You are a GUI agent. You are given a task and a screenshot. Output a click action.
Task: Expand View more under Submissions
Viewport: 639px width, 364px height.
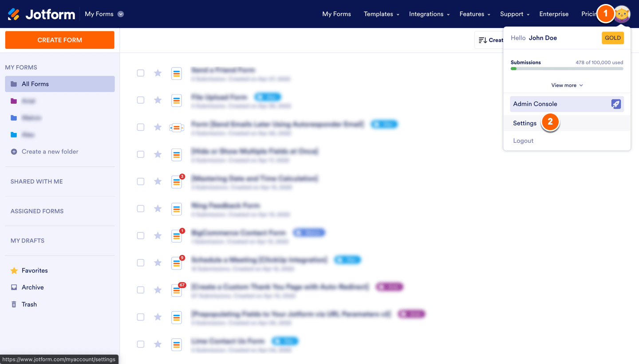pos(567,85)
